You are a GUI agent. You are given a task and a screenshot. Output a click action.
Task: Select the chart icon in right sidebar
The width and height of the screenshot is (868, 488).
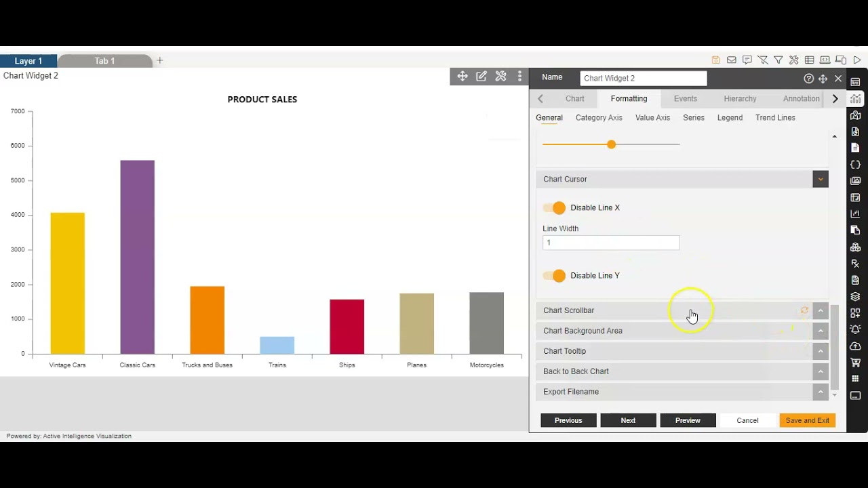pos(856,99)
